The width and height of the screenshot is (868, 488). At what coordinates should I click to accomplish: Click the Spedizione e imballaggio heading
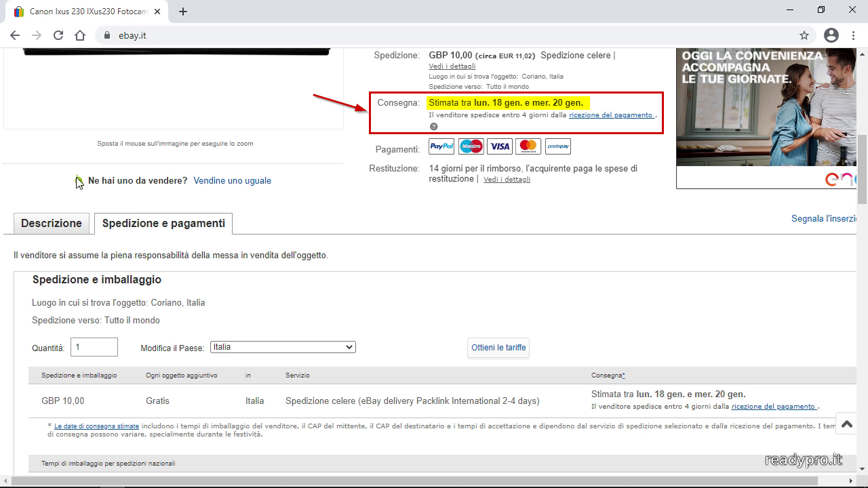coord(97,280)
